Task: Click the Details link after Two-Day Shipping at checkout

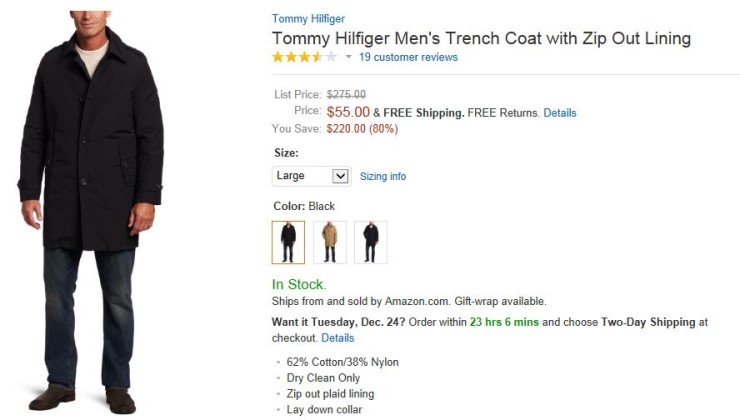Action: pyautogui.click(x=338, y=338)
